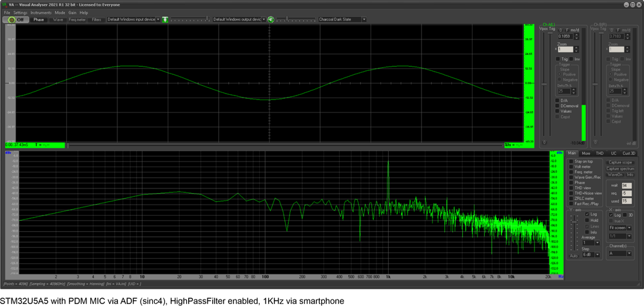This screenshot has width=644, height=306.
Task: Click the Capture scope button
Action: pyautogui.click(x=620, y=163)
